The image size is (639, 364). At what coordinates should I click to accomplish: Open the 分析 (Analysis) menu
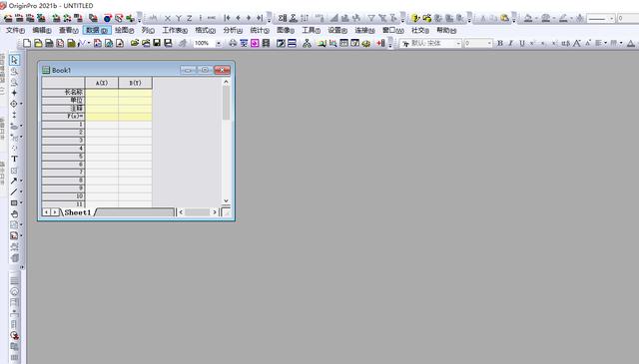click(233, 31)
